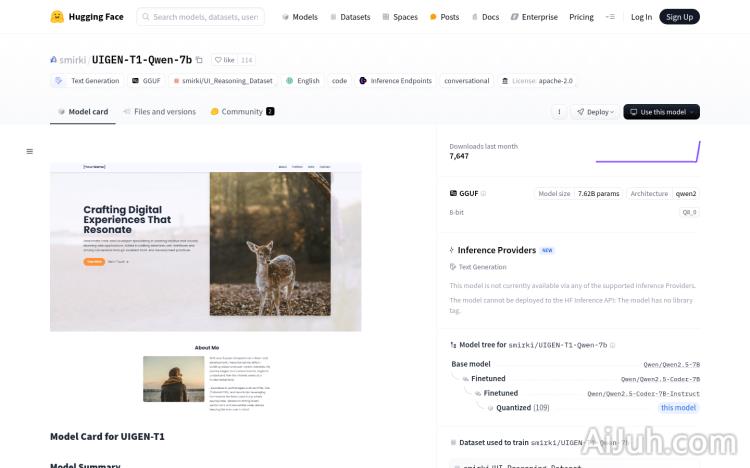The height and width of the screenshot is (468, 750).
Task: Open the table of contents hamburger icon
Action: point(29,151)
